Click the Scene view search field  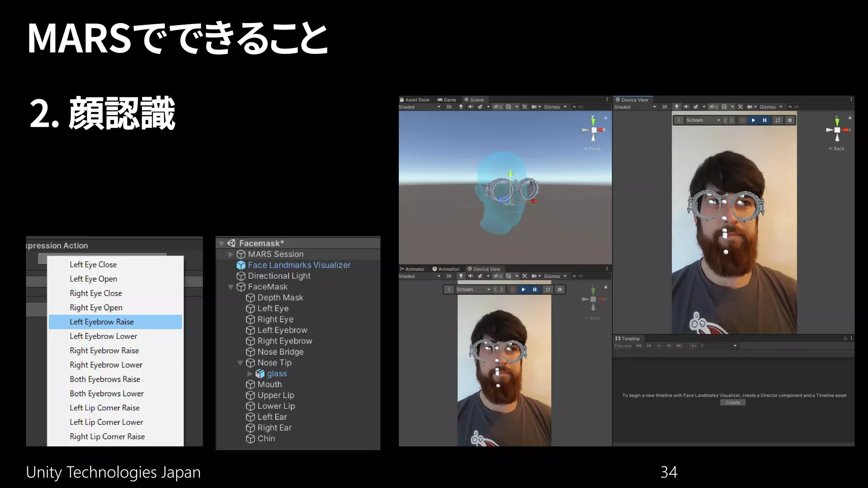tap(591, 107)
